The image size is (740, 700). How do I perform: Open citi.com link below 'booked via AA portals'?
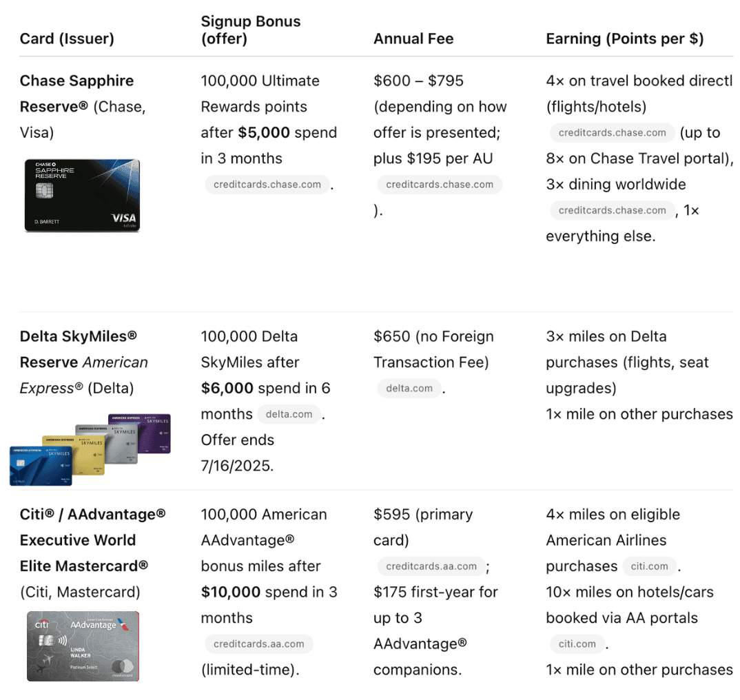click(x=577, y=644)
